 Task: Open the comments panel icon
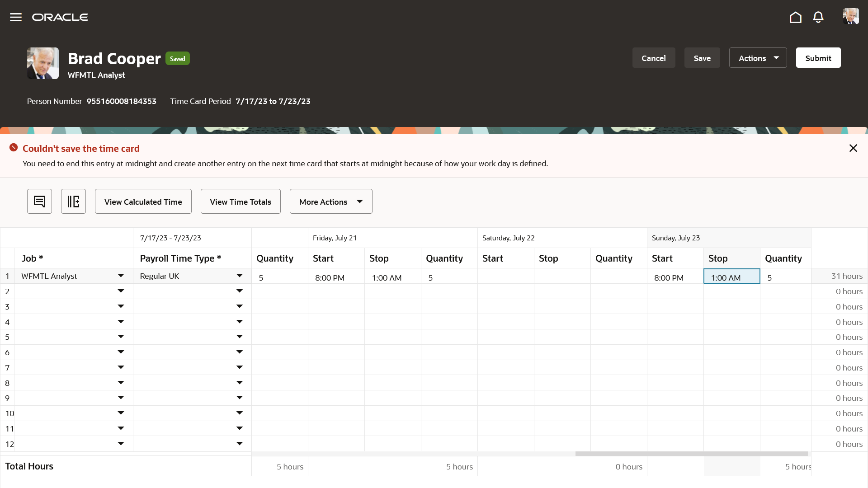(39, 201)
